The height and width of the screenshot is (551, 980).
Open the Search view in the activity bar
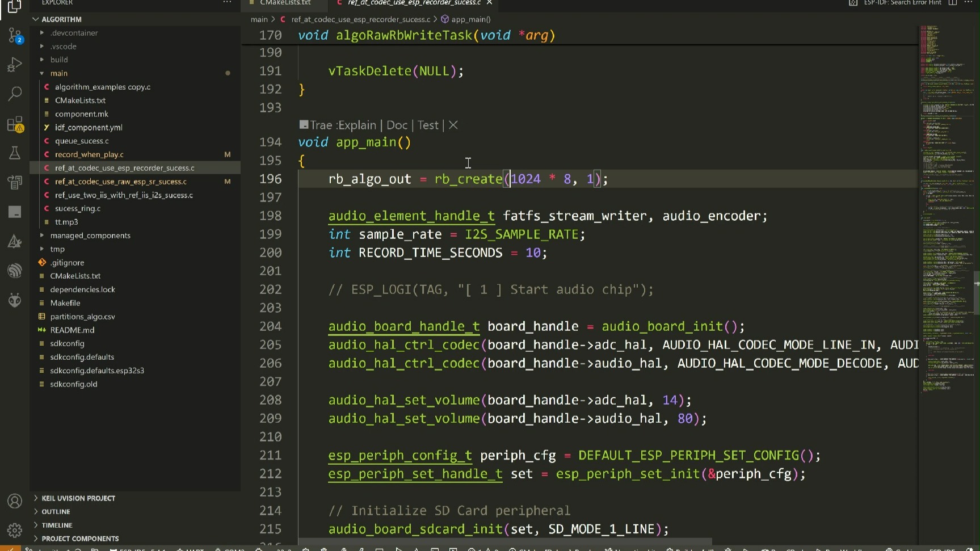(x=15, y=94)
